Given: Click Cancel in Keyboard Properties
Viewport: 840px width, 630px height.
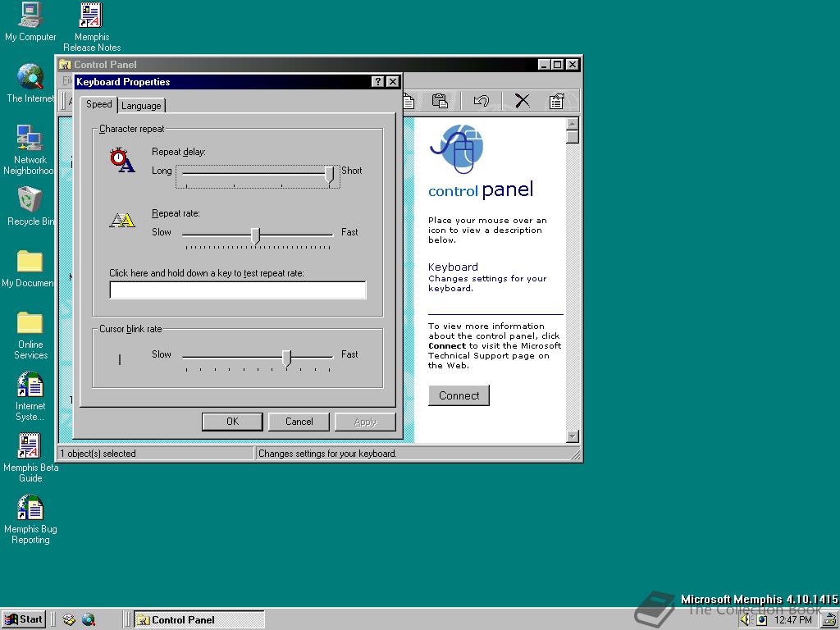Looking at the screenshot, I should [x=299, y=422].
